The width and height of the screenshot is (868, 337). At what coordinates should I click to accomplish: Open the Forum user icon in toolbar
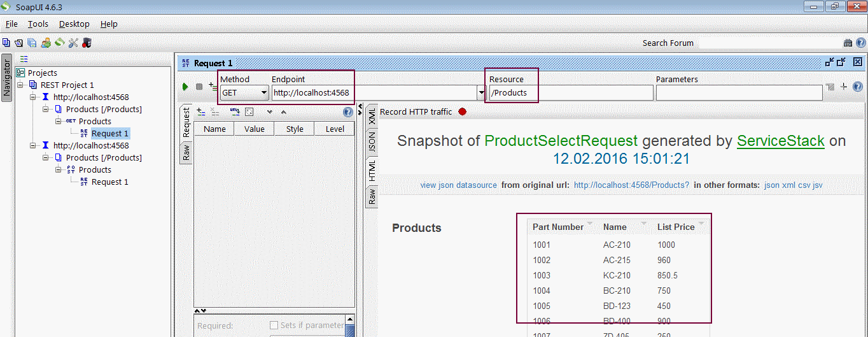46,43
